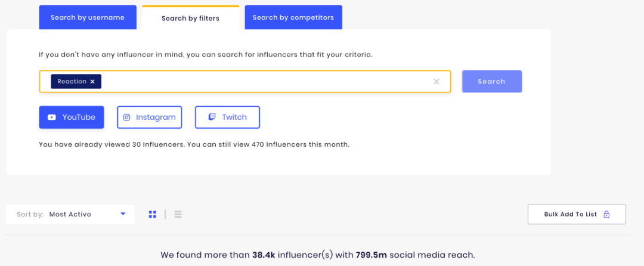Switch to list view icon

178,214
